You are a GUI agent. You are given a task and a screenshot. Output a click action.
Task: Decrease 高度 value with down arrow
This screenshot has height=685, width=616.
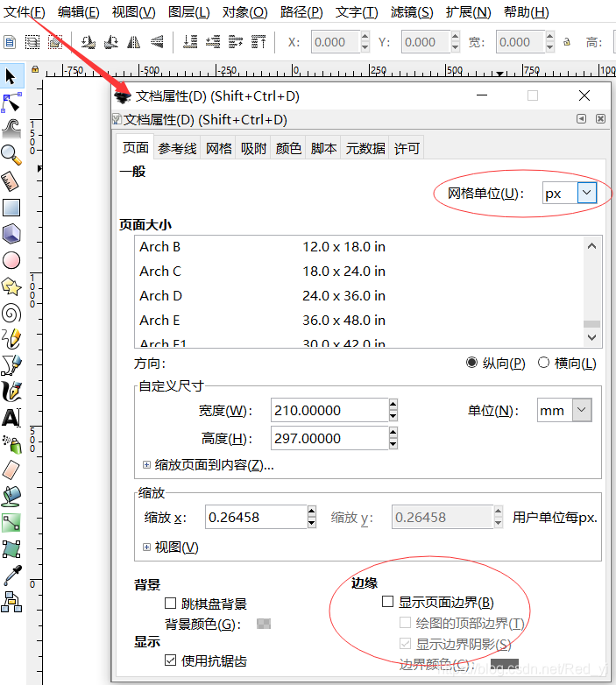click(x=393, y=444)
